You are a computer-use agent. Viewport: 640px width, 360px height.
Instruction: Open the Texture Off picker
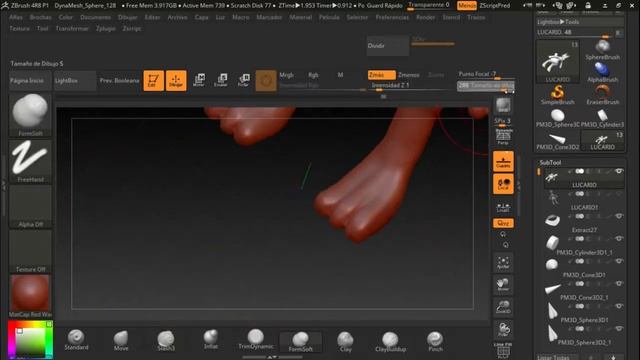[30, 251]
